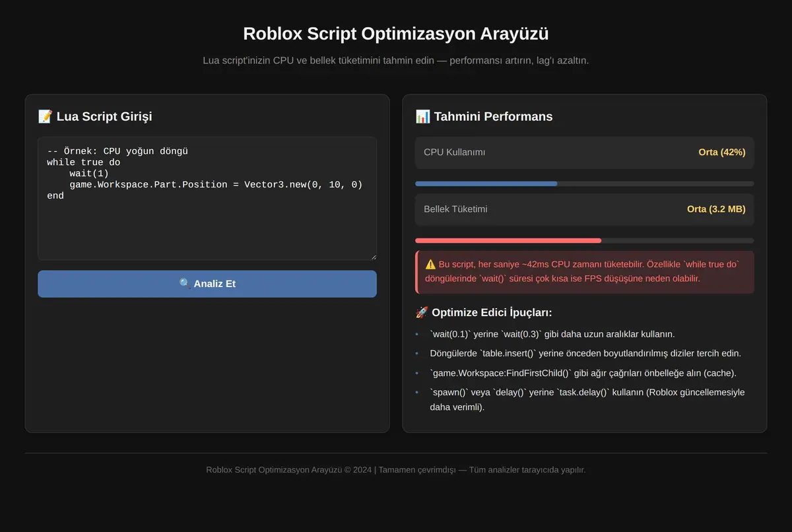The image size is (792, 532).
Task: Click the code line 'wait(1)'
Action: point(89,174)
